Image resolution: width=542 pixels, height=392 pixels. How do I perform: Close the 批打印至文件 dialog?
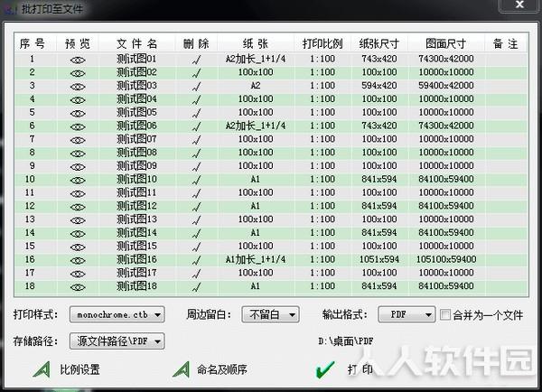(x=519, y=5)
